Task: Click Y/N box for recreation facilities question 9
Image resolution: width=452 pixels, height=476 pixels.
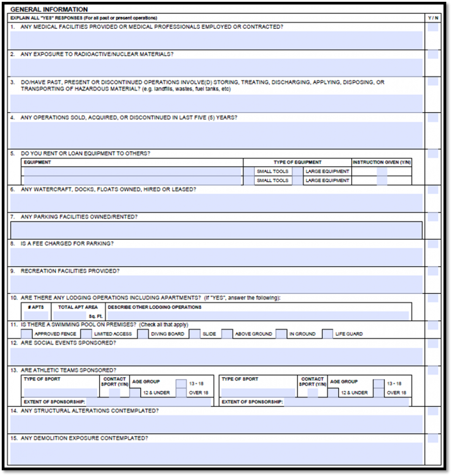Action: point(433,271)
